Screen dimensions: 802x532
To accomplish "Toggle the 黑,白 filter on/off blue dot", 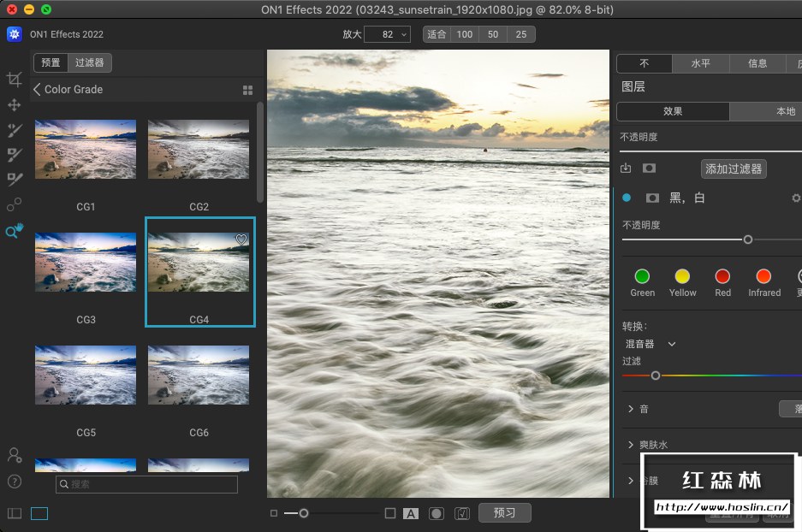I will tap(627, 198).
